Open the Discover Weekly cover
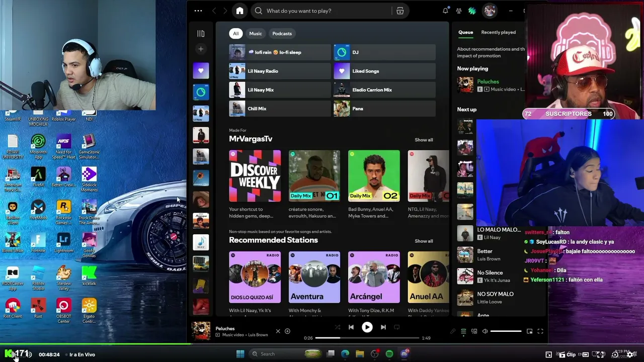644x362 pixels. [255, 176]
